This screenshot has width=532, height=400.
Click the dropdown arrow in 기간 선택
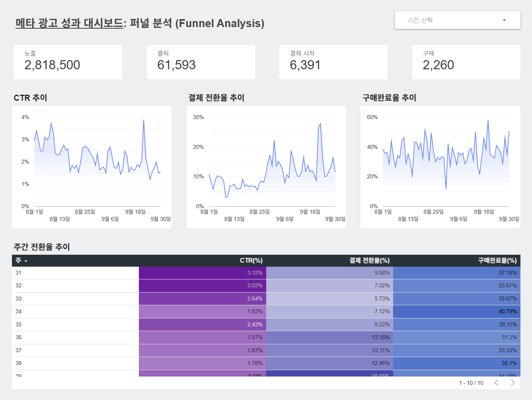pyautogui.click(x=504, y=20)
